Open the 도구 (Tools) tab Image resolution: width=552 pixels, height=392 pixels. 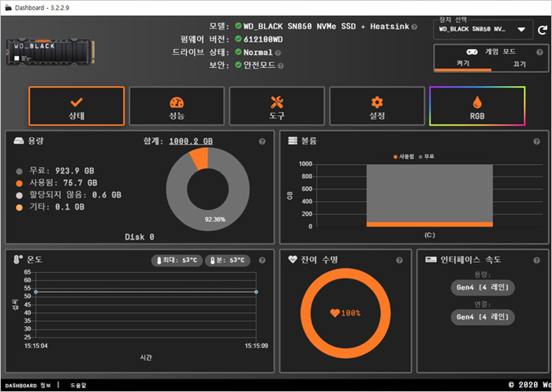click(x=277, y=106)
